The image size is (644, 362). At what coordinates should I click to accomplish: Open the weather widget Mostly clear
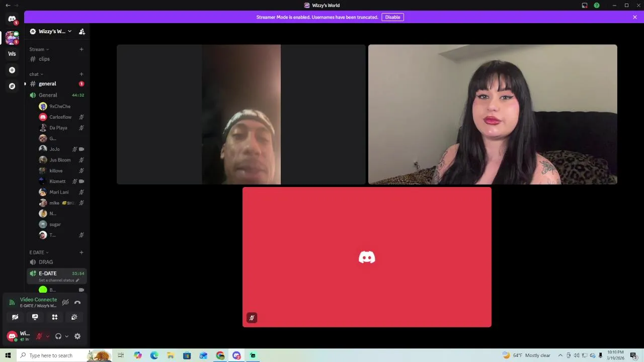[x=526, y=355]
